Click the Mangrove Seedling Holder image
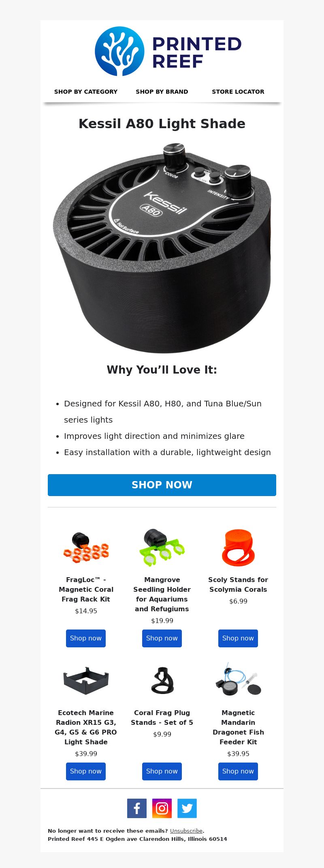The height and width of the screenshot is (868, 324). (162, 548)
